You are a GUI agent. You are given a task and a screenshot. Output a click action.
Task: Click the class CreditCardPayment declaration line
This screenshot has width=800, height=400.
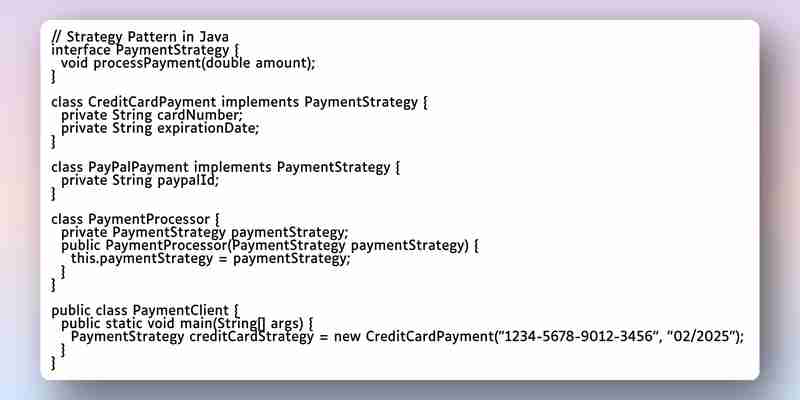point(239,103)
